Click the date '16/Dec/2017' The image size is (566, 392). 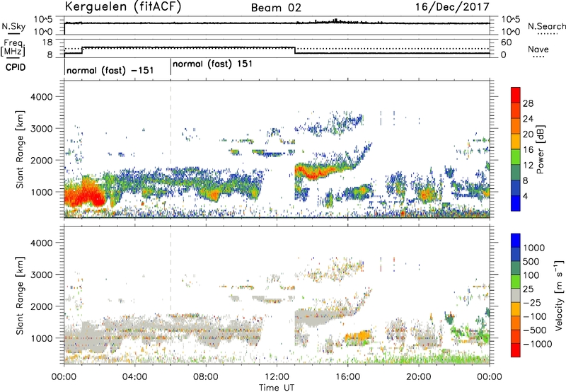[452, 6]
